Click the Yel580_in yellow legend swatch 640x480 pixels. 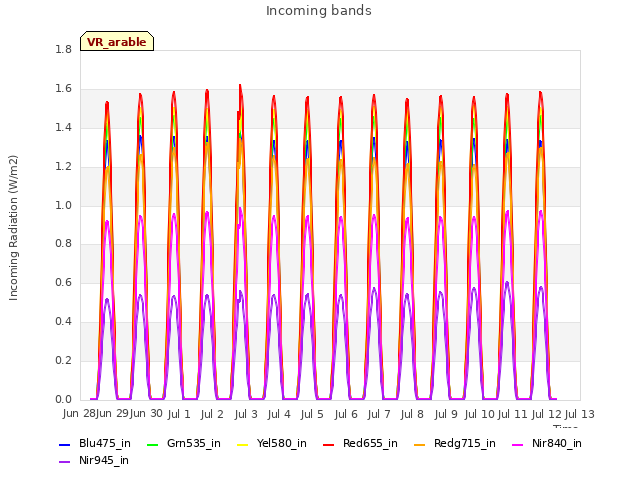coord(242,444)
